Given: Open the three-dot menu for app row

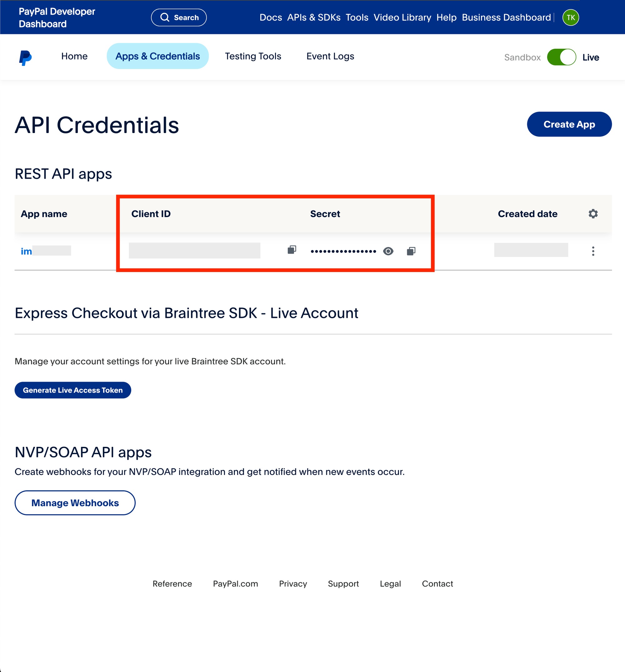Looking at the screenshot, I should (593, 251).
